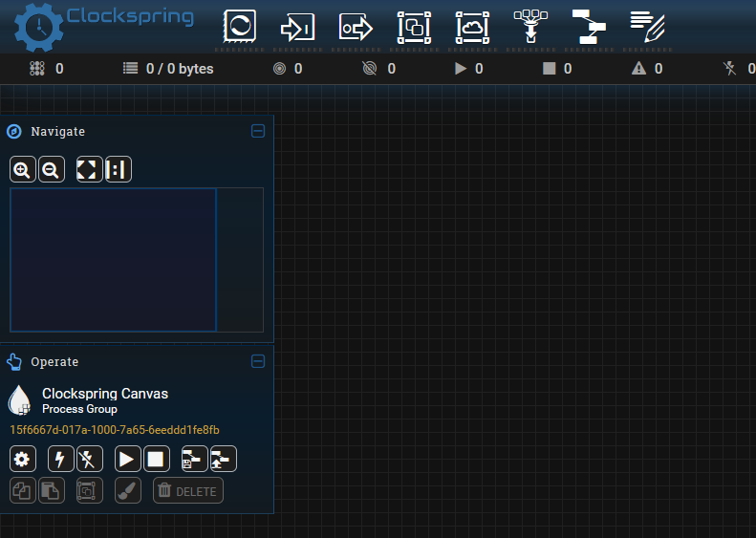Select the Remote Process Group cloud icon

pyautogui.click(x=472, y=28)
